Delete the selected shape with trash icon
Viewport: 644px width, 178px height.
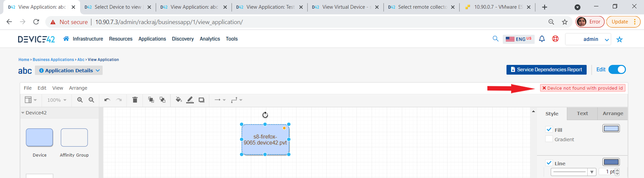tap(135, 100)
